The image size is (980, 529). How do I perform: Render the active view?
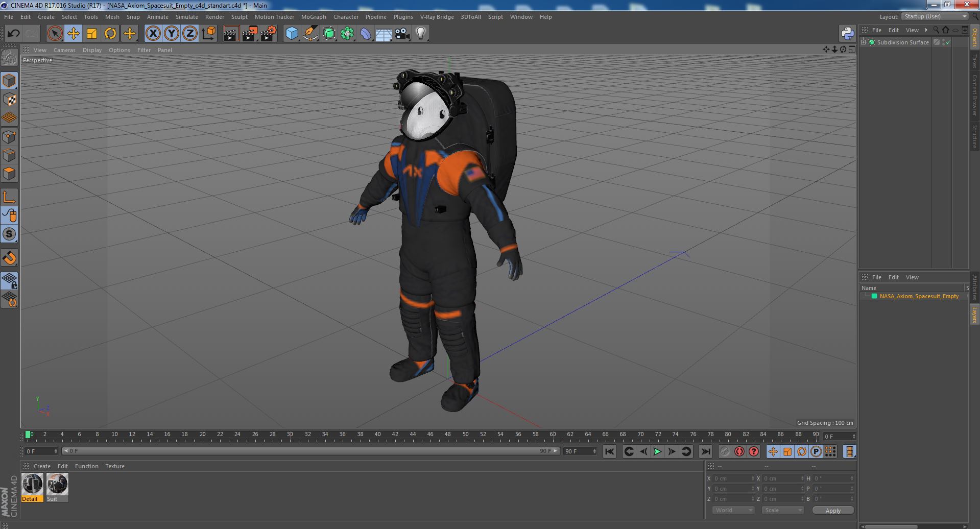[231, 34]
